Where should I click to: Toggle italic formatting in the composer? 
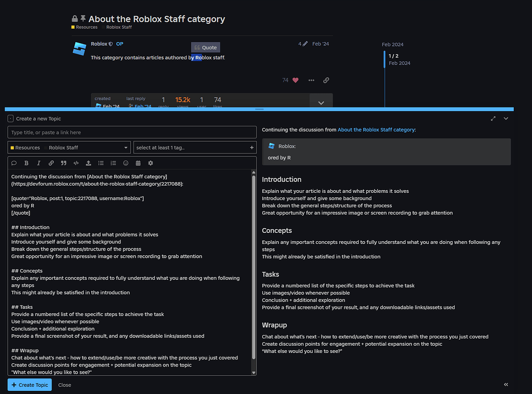[x=38, y=163]
